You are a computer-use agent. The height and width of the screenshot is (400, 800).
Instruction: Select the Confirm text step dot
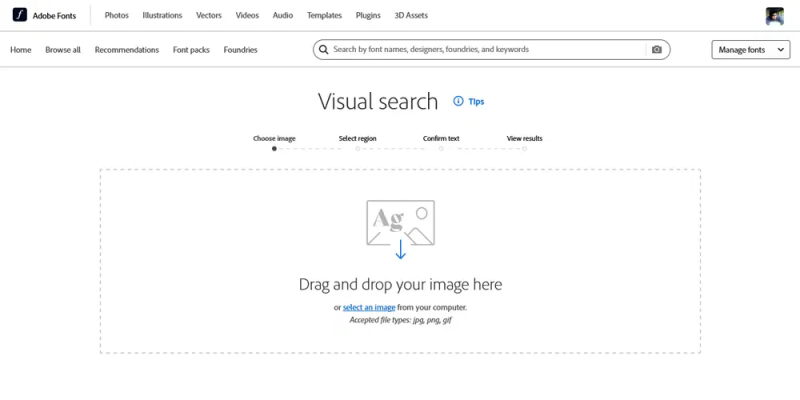[x=441, y=149]
